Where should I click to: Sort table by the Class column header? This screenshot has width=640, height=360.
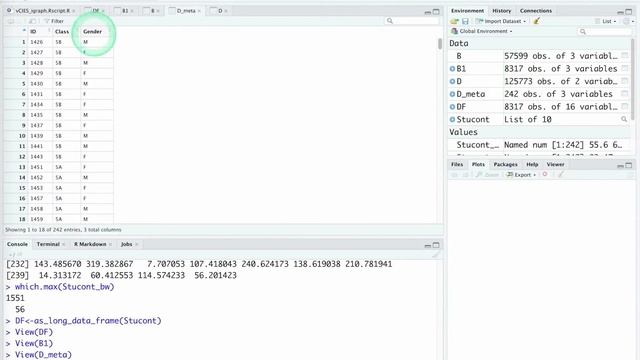(66, 31)
